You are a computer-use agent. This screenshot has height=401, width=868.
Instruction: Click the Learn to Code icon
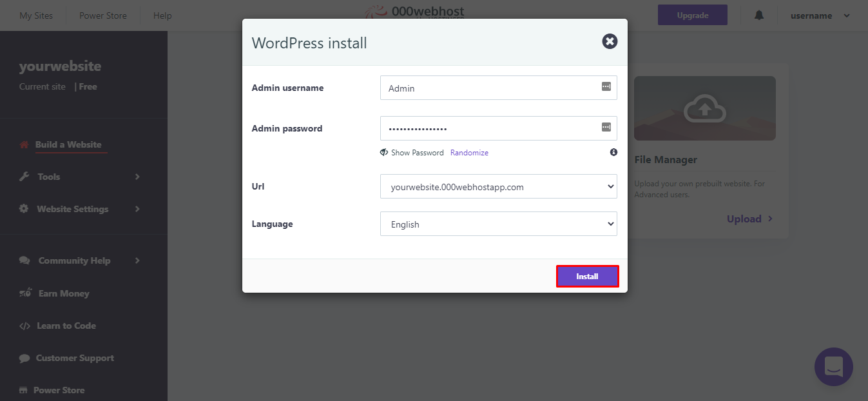24,326
